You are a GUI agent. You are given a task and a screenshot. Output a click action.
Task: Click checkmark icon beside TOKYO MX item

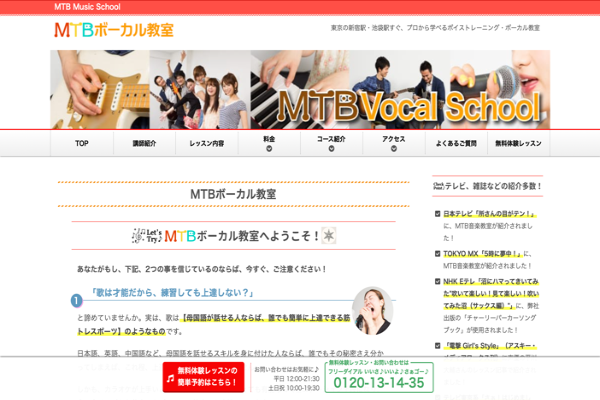pyautogui.click(x=438, y=253)
